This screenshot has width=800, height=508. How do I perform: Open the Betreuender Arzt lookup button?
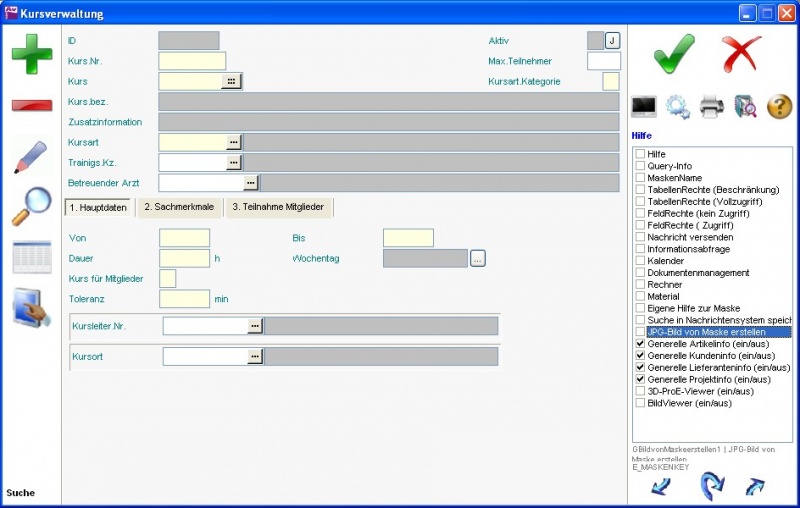tap(251, 182)
